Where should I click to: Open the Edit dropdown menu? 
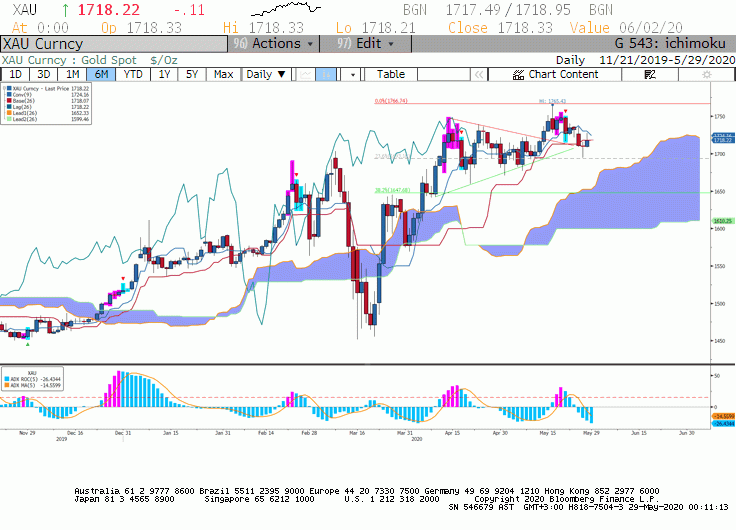(x=366, y=44)
